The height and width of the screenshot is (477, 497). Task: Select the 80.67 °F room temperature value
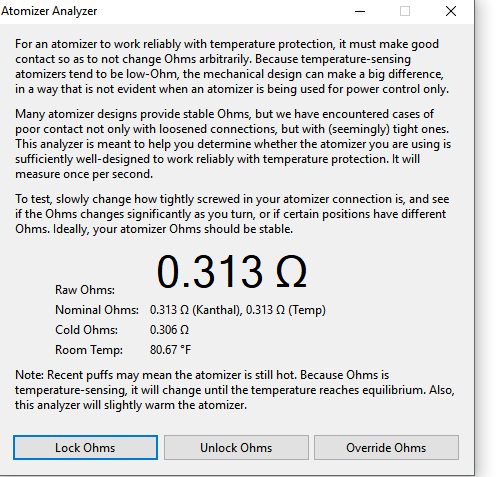pyautogui.click(x=170, y=350)
